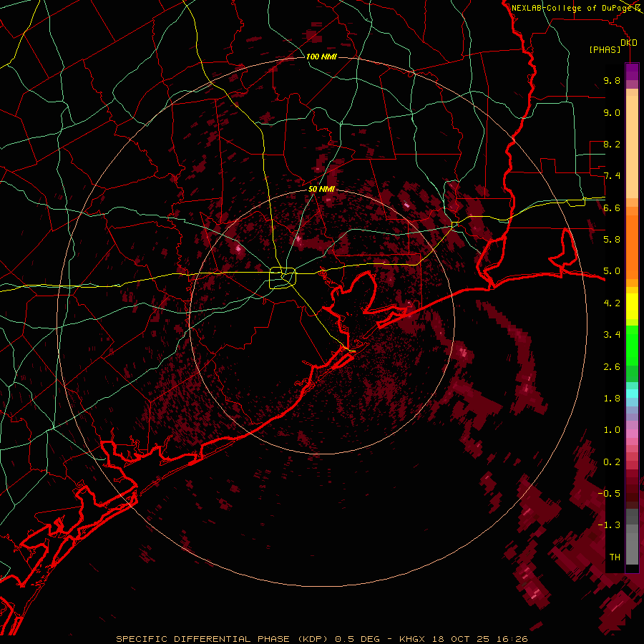Click the DKD label above the legend
Screen dimensions: 644x644
(629, 43)
